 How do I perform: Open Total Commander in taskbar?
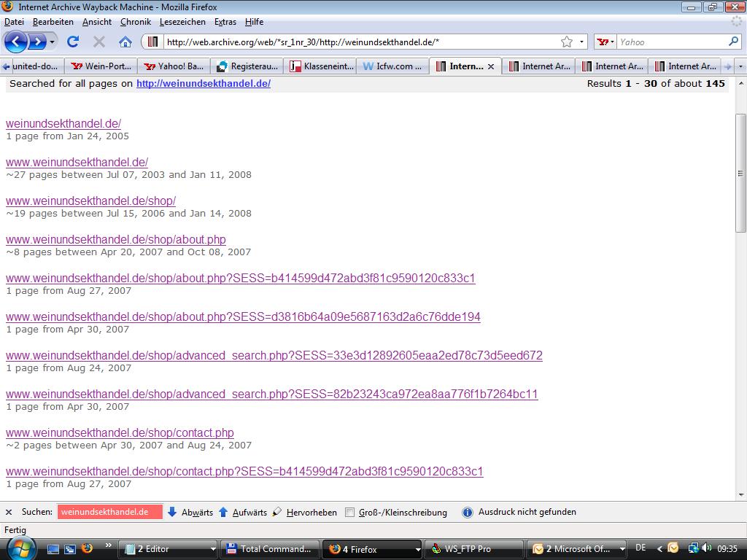coord(270,549)
